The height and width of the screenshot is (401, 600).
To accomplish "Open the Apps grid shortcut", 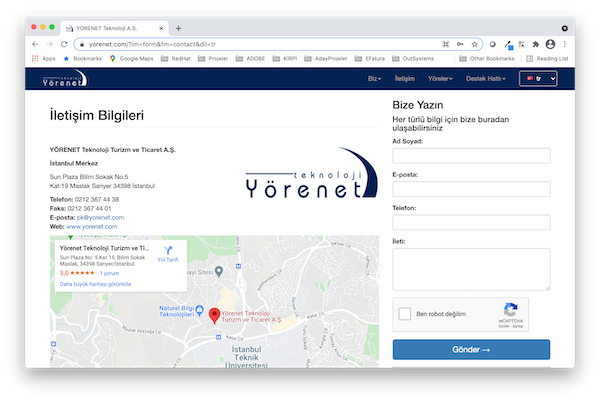I will point(43,59).
